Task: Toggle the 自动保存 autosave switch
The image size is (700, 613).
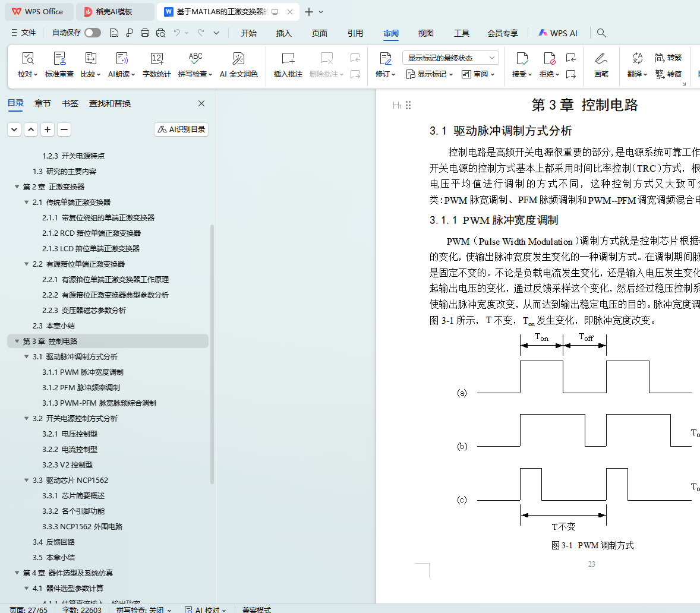Action: coord(93,33)
